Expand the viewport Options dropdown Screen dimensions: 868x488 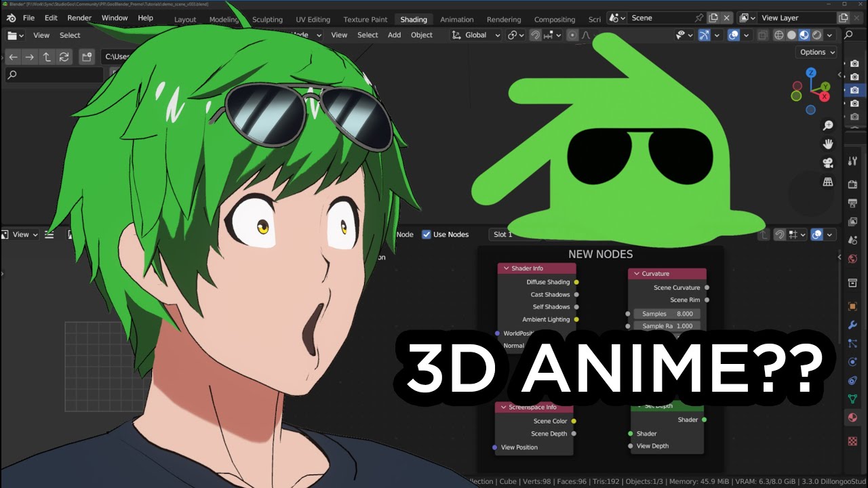coord(817,52)
